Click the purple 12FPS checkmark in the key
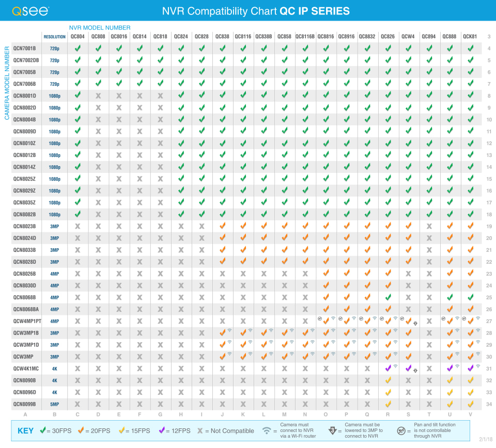The width and height of the screenshot is (496, 448). click(x=163, y=430)
